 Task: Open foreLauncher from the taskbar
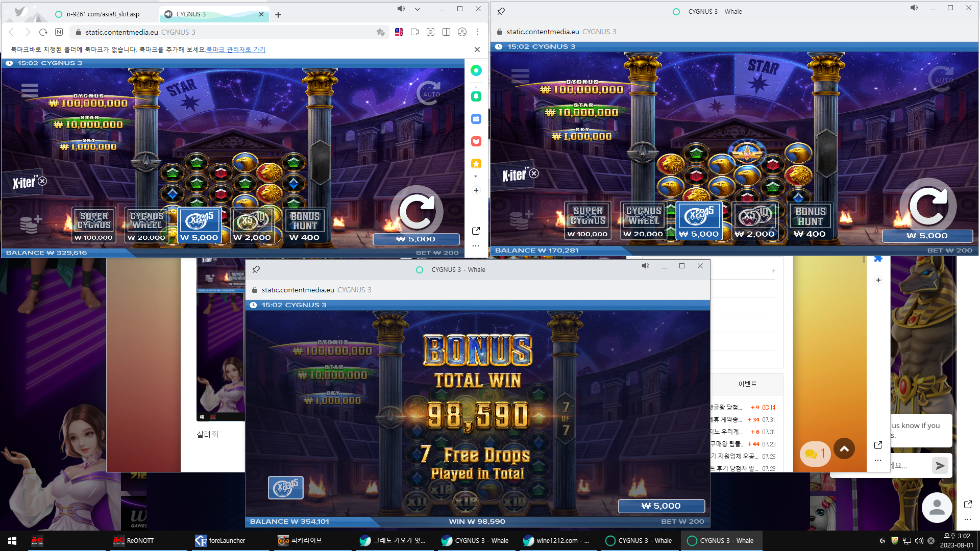point(220,540)
